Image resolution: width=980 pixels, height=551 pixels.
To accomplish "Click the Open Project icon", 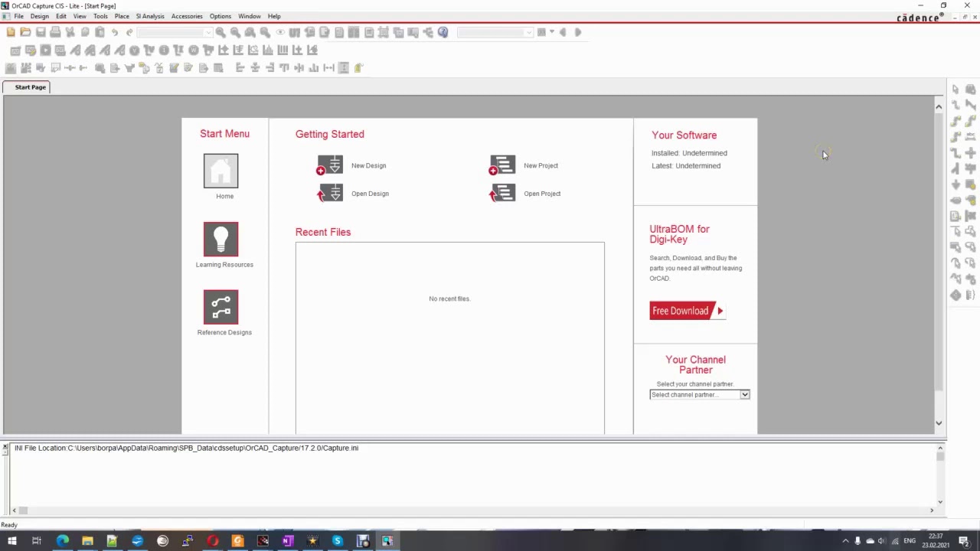I will click(502, 194).
